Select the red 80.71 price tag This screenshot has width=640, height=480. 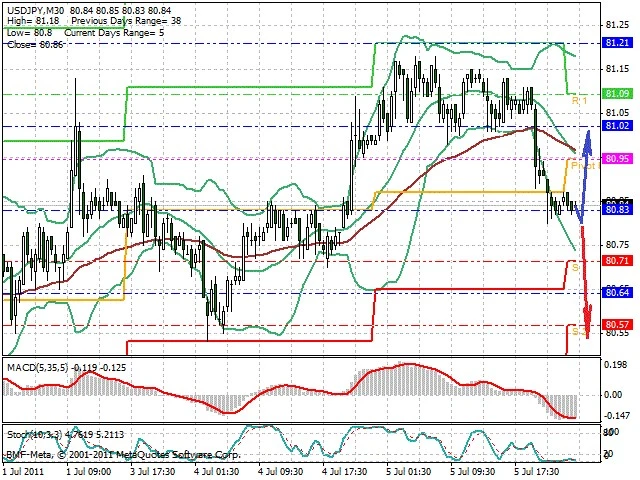click(x=618, y=260)
